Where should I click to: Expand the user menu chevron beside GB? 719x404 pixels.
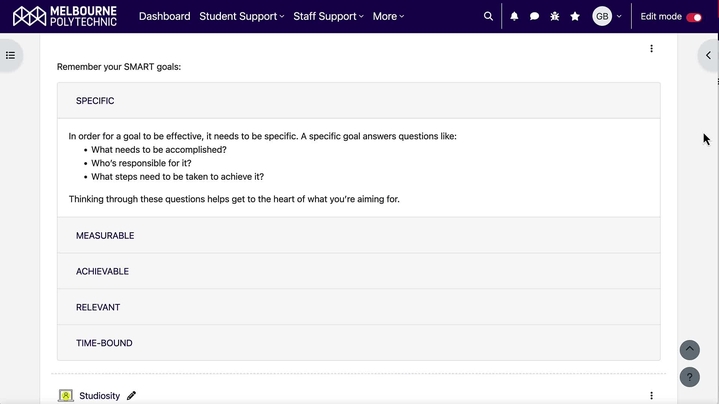point(619,17)
